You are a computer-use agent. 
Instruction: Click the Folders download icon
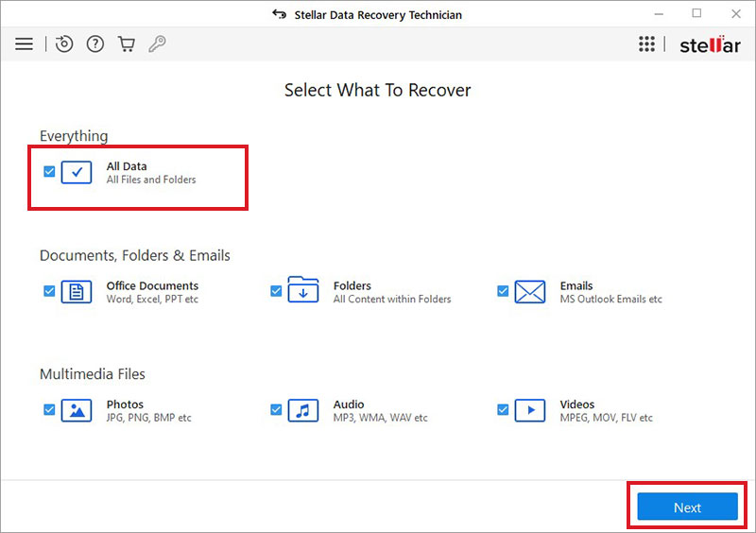(302, 289)
